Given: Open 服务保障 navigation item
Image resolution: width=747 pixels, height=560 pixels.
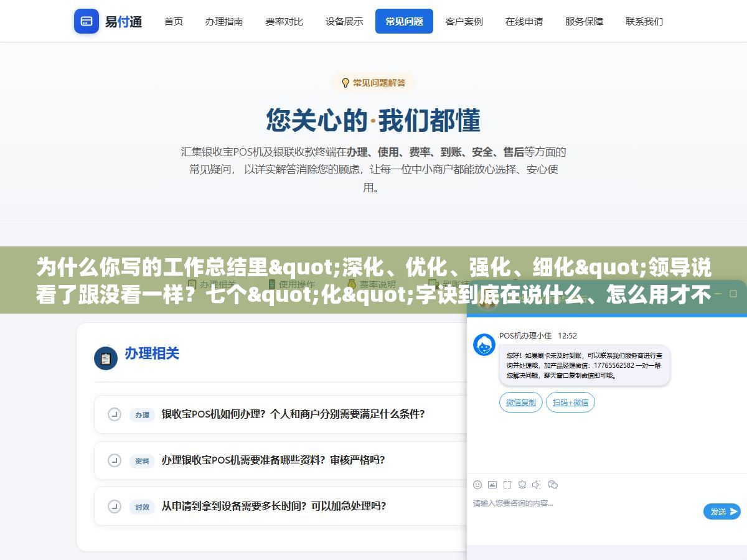Looking at the screenshot, I should pyautogui.click(x=584, y=21).
